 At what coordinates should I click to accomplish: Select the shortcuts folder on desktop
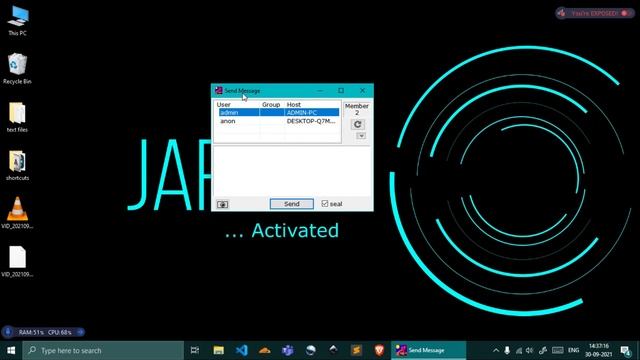pyautogui.click(x=17, y=165)
